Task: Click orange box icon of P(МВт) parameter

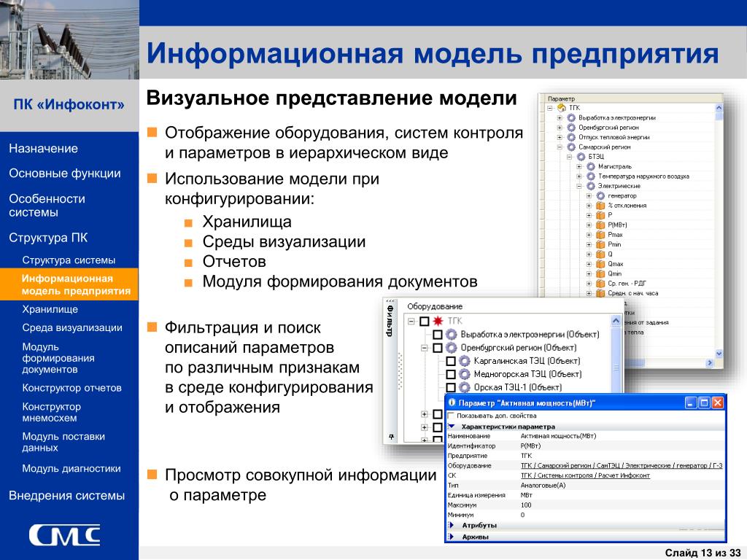Action: pyautogui.click(x=601, y=225)
